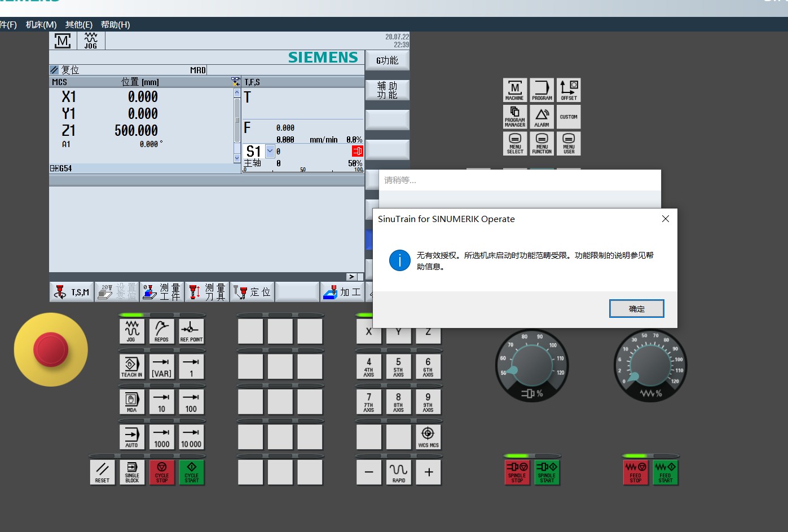Open the 帮助(H) menu
Viewport: 788px width, 532px height.
tap(115, 24)
